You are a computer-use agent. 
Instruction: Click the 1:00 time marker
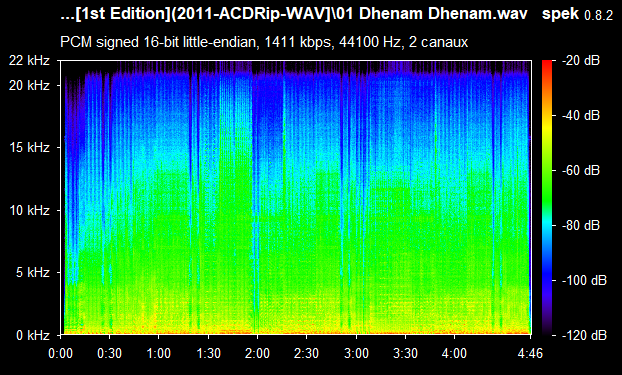159,353
